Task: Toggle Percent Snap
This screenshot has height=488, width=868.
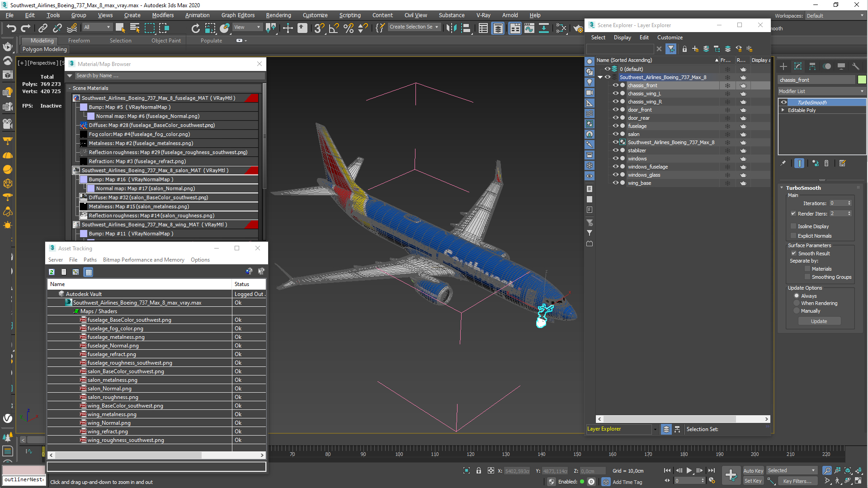Action: tap(348, 28)
